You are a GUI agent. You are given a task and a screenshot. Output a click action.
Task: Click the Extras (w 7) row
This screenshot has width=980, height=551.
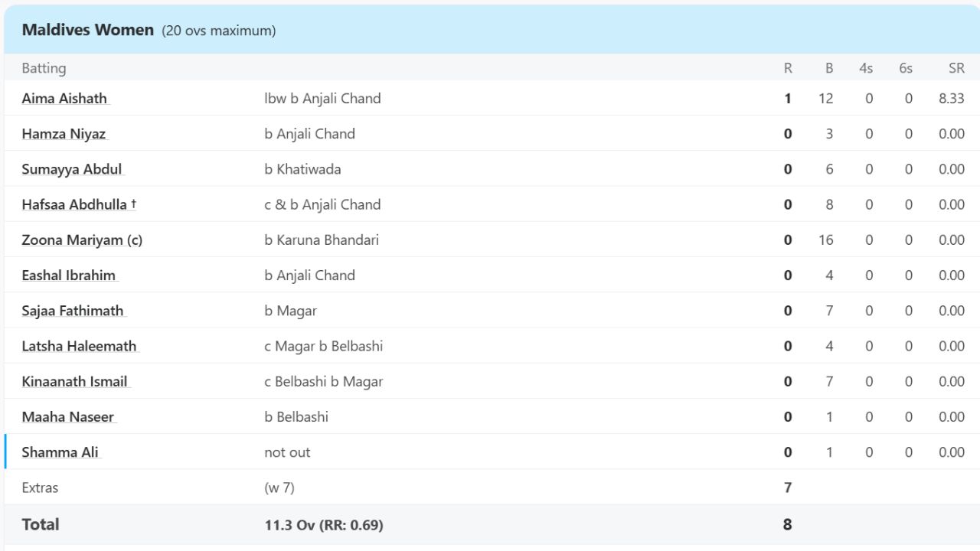coord(279,487)
